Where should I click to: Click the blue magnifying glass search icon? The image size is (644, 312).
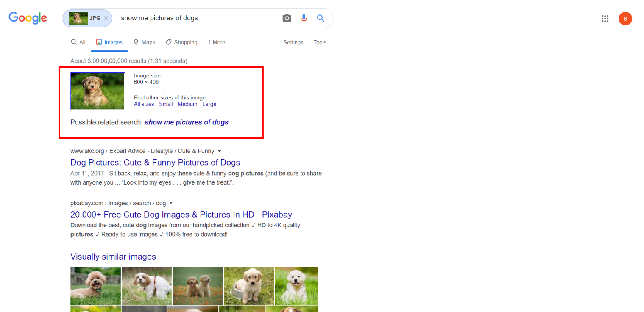click(321, 18)
